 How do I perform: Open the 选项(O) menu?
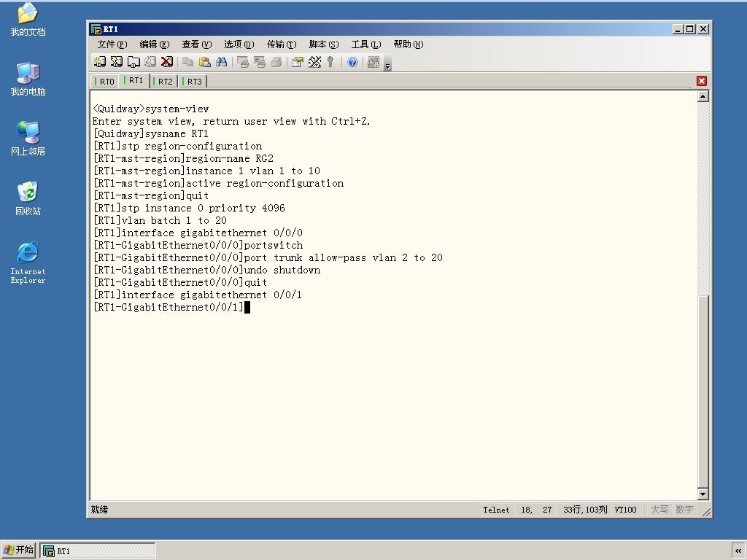click(x=239, y=44)
